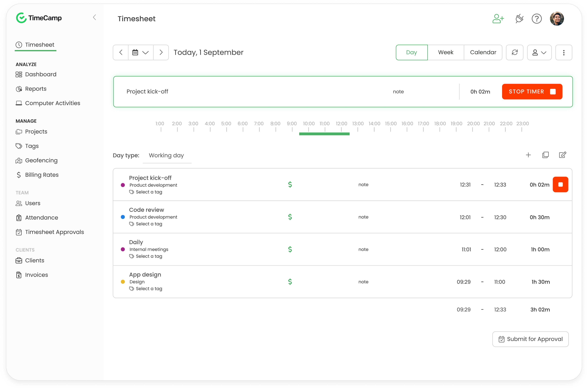
Task: Open the calendar date picker dropdown
Action: [140, 52]
